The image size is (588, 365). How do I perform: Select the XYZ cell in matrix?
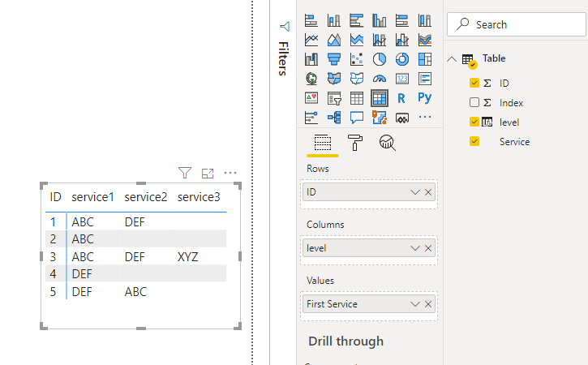pos(188,257)
